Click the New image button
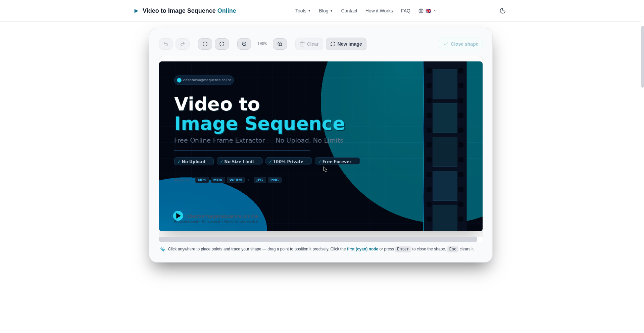 [346, 44]
